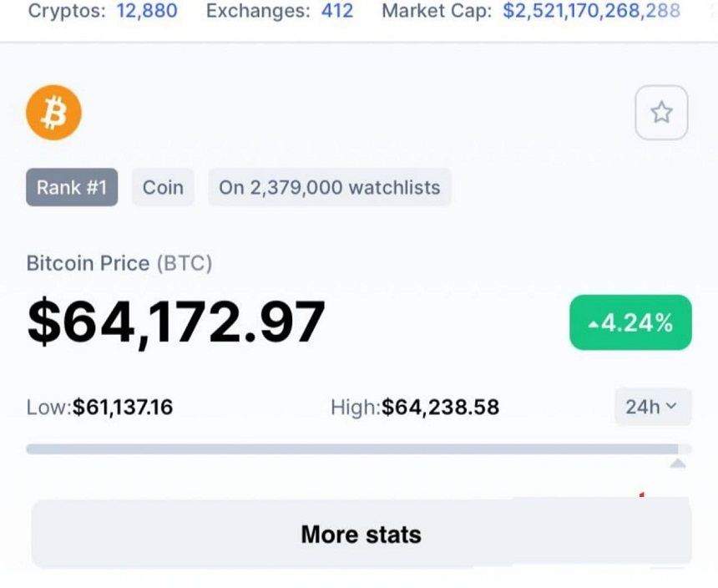Open the 412 exchanges count link
Image resolution: width=718 pixels, height=588 pixels.
pyautogui.click(x=337, y=12)
